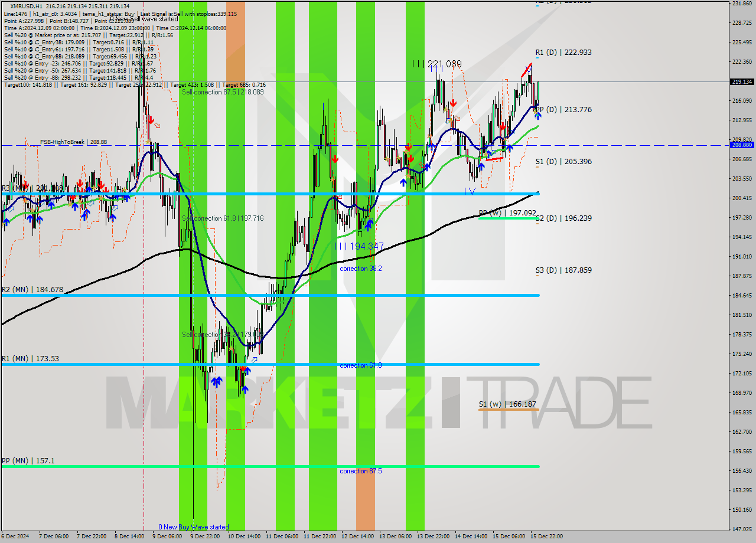The height and width of the screenshot is (543, 756).
Task: Select the R1 (D) | 222.933 pivot label
Action: 563,53
